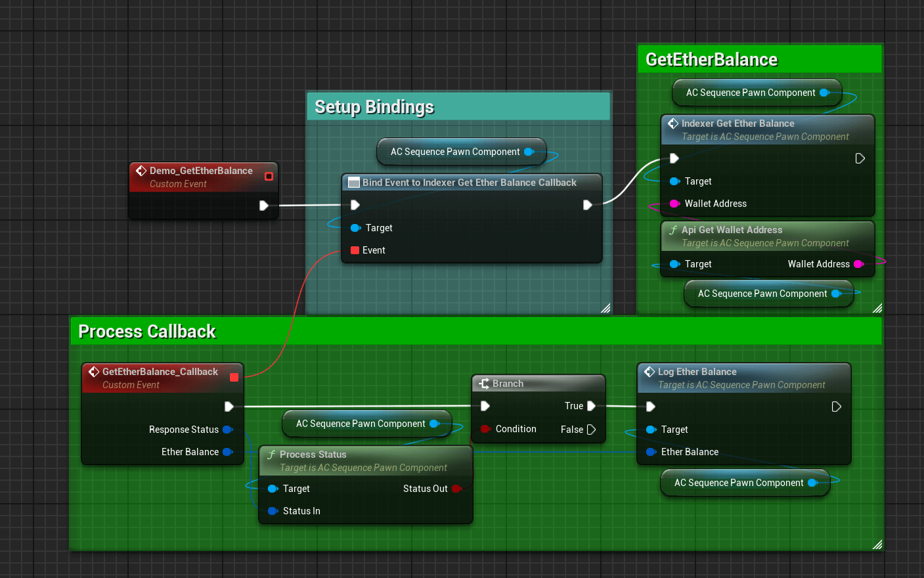Click the Target pin on Api Get Wallet Address
Screen dimensions: 924x578
[x=674, y=264]
